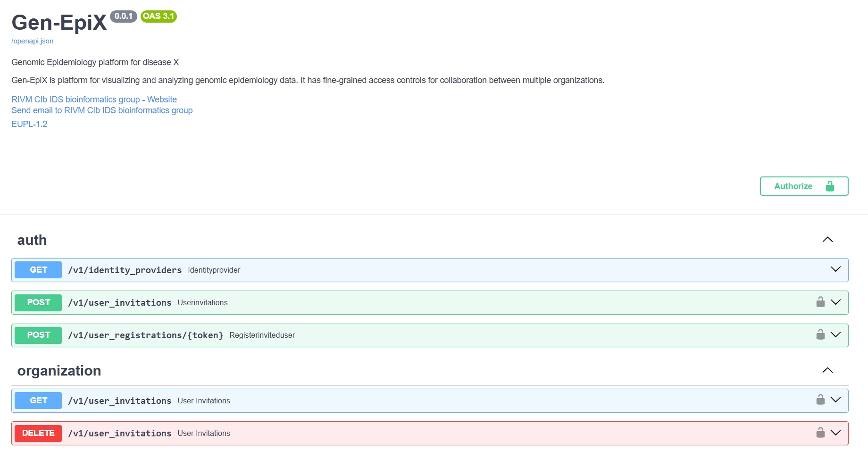Click the padlock icon on POST /v1/user_registrations/{token}
Image resolution: width=868 pixels, height=451 pixels.
point(820,334)
